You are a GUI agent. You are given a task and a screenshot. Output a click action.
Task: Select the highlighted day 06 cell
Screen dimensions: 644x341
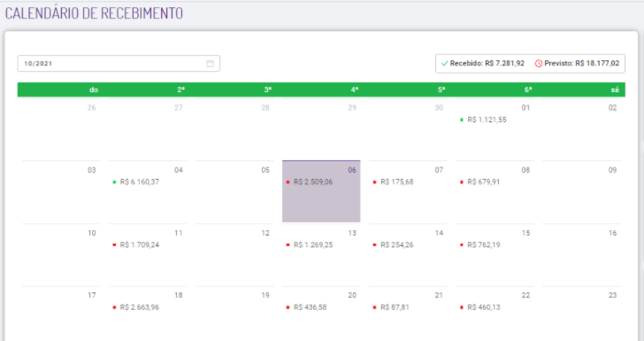point(321,191)
